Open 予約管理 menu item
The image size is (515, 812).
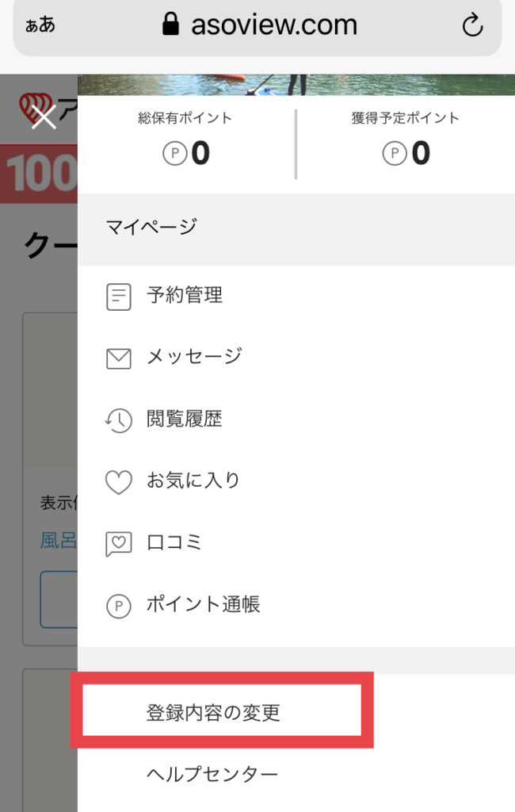tap(296, 297)
